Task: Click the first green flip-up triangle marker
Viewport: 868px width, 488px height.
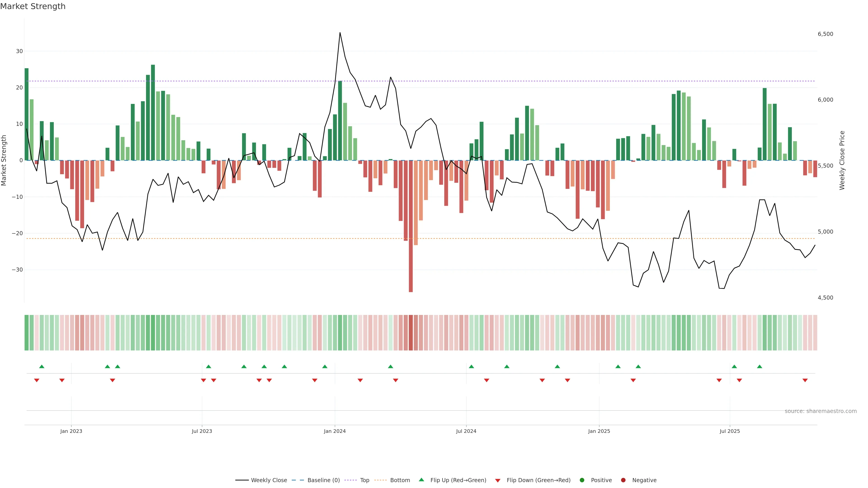Action: (42, 366)
